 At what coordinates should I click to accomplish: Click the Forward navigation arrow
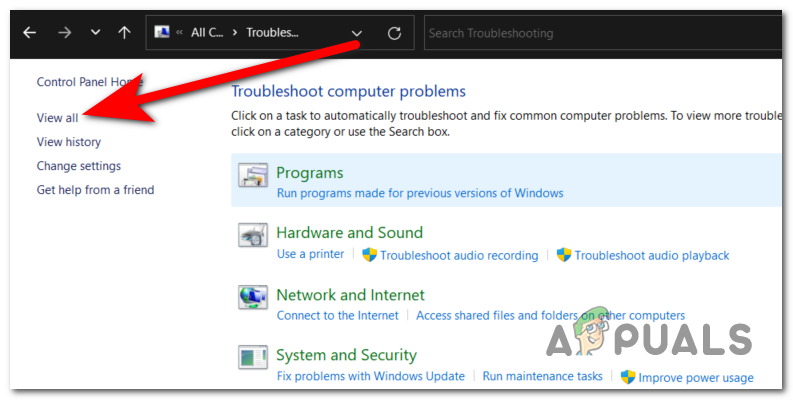pos(64,33)
